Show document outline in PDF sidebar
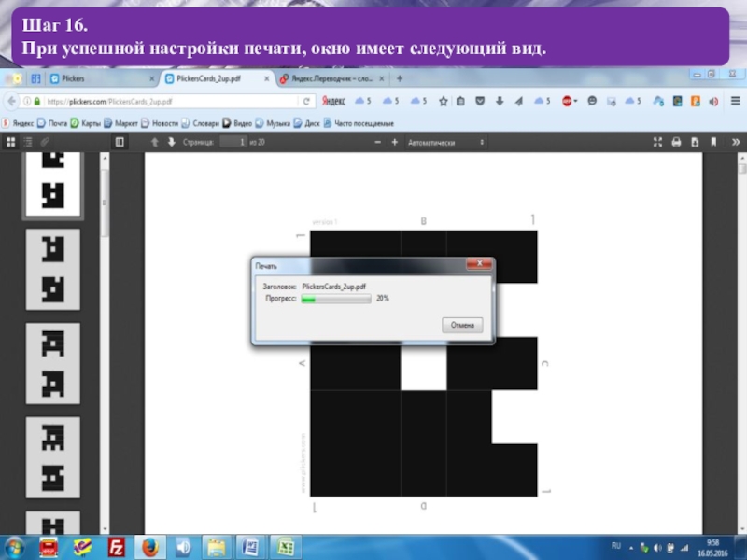The height and width of the screenshot is (560, 747). click(x=28, y=142)
